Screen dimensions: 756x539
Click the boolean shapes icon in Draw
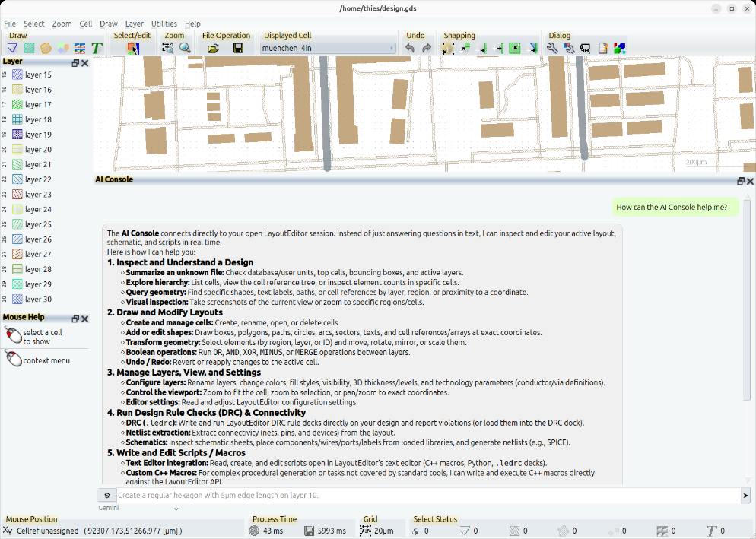click(62, 48)
